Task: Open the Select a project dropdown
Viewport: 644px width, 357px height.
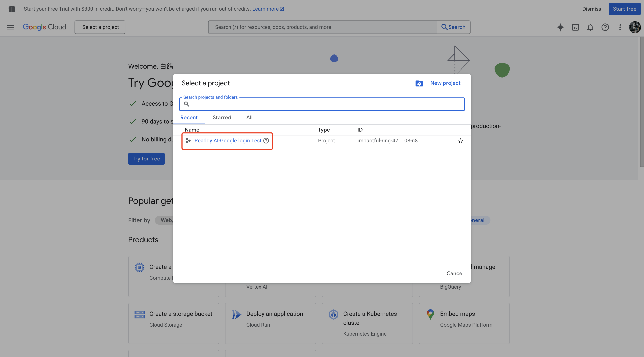Action: coord(100,27)
